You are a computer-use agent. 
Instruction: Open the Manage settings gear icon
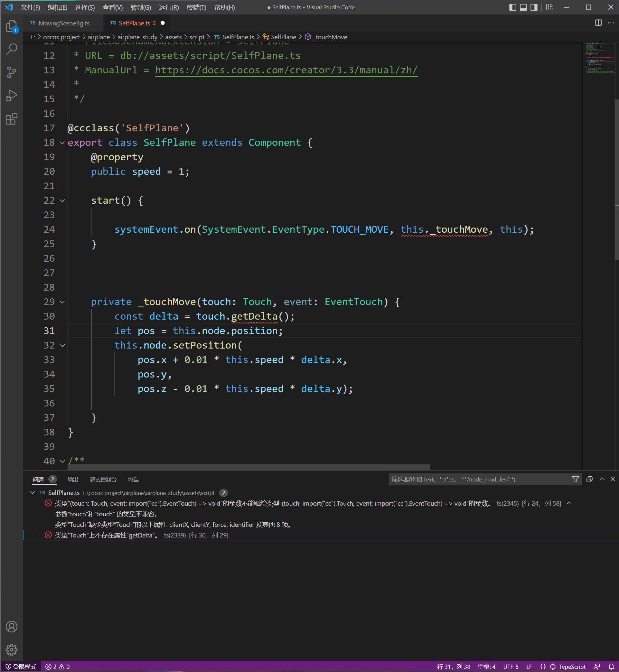tap(11, 649)
